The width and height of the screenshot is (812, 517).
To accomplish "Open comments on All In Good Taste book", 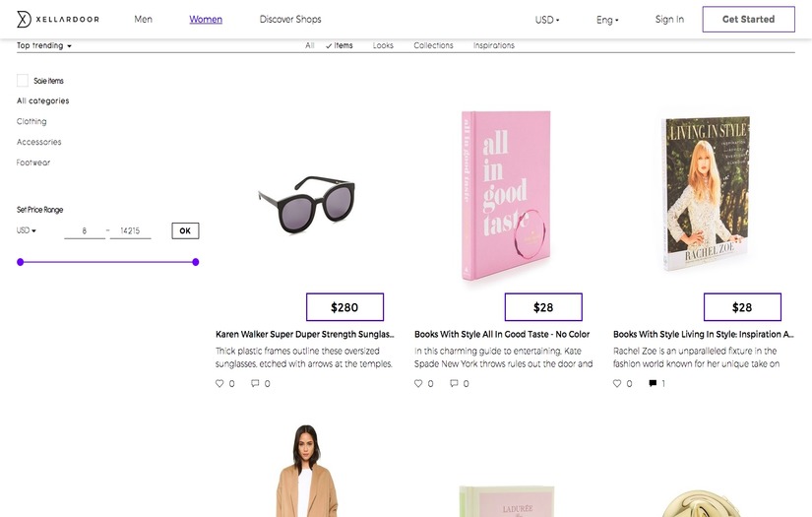I will [x=454, y=383].
